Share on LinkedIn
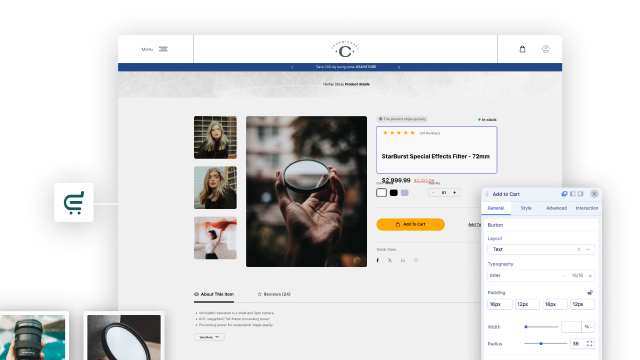Screen dimensions: 640x360 tap(403, 260)
